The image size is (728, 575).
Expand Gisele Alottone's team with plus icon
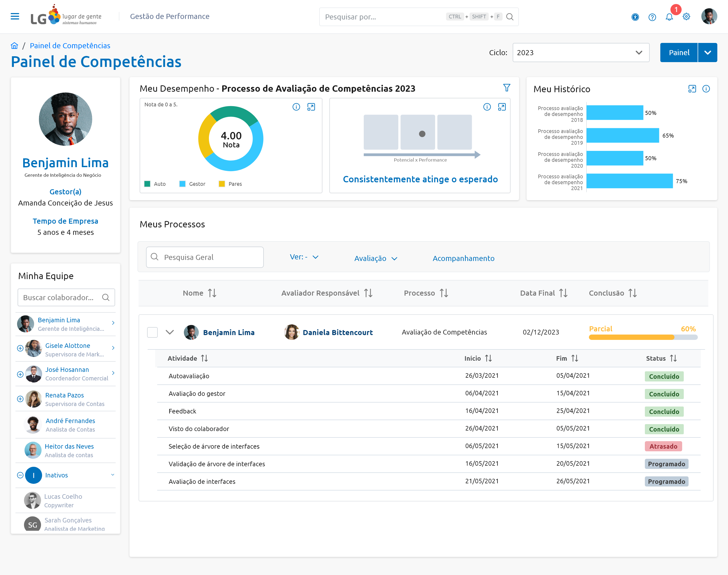[20, 348]
